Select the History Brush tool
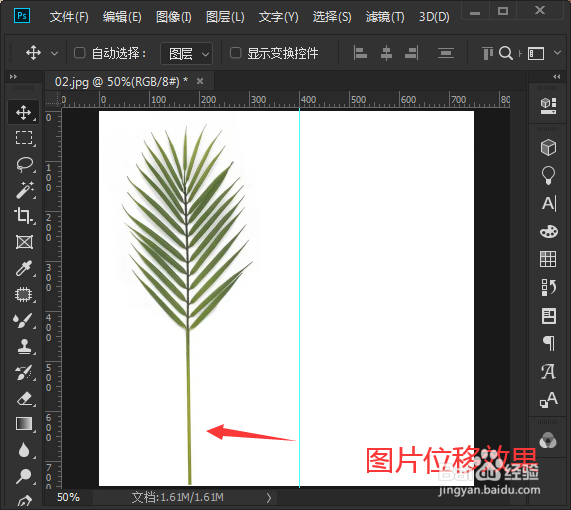 click(x=24, y=372)
